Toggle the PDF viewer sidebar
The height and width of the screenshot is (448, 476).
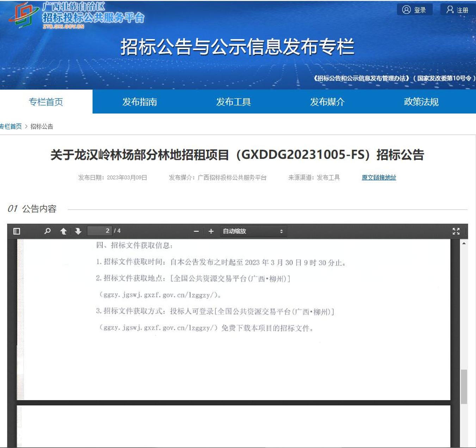point(17,231)
